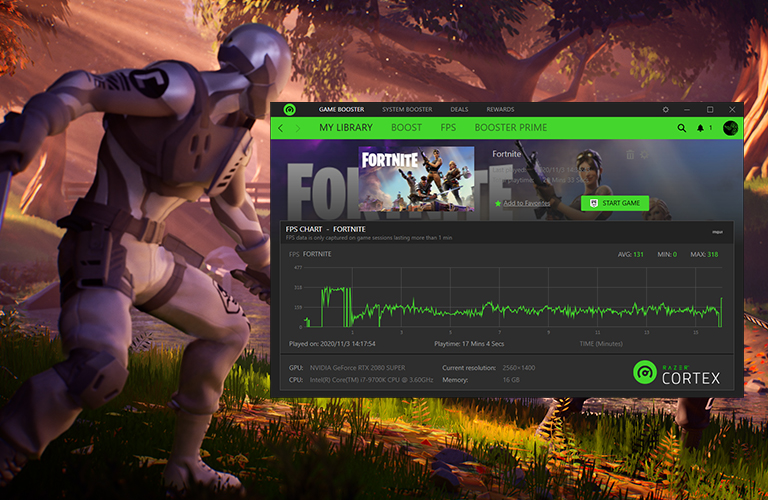Maximize the Razer Cortex window

710,110
